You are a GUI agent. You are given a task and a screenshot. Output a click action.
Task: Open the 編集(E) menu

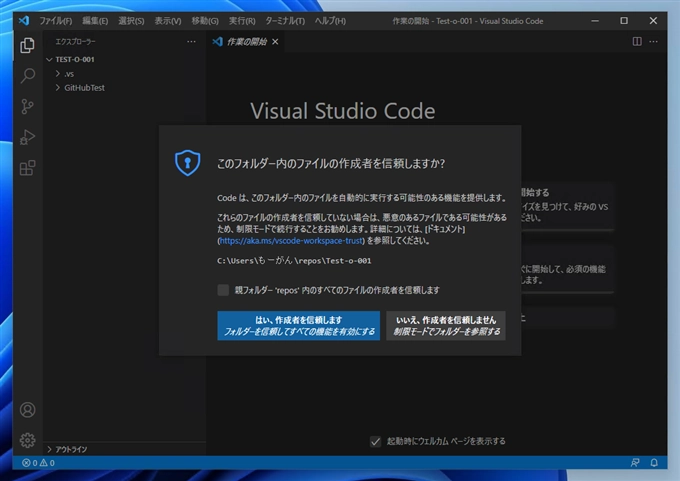pos(95,21)
